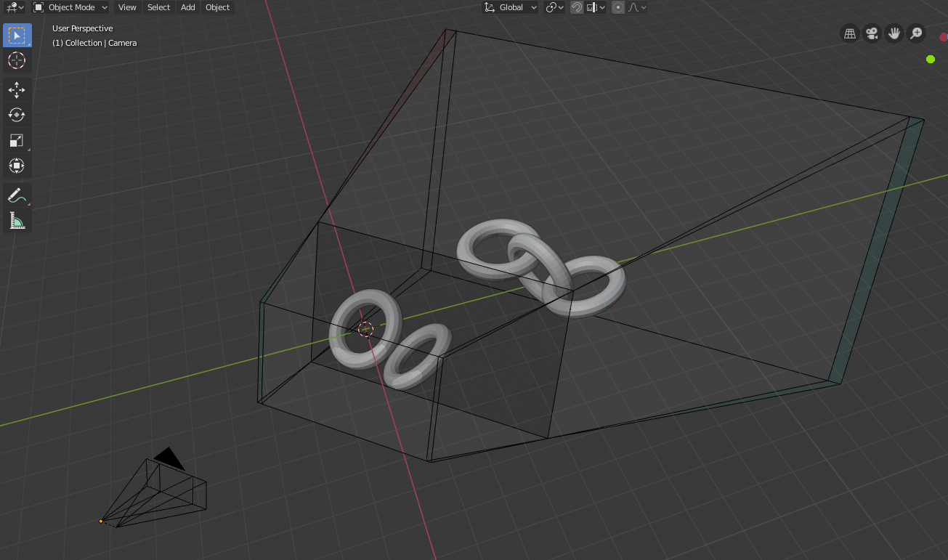Viewport: 948px width, 560px height.
Task: Click the green Y axis gizmo dot
Action: 931,60
